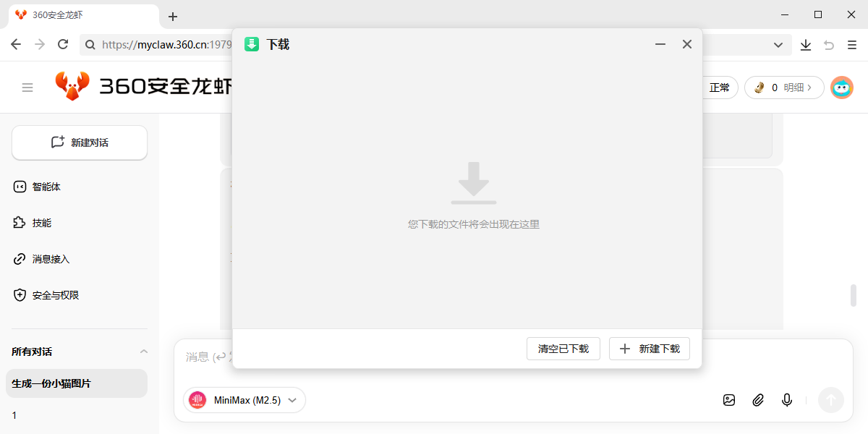Start a new chat with 新建对话

[x=80, y=142]
